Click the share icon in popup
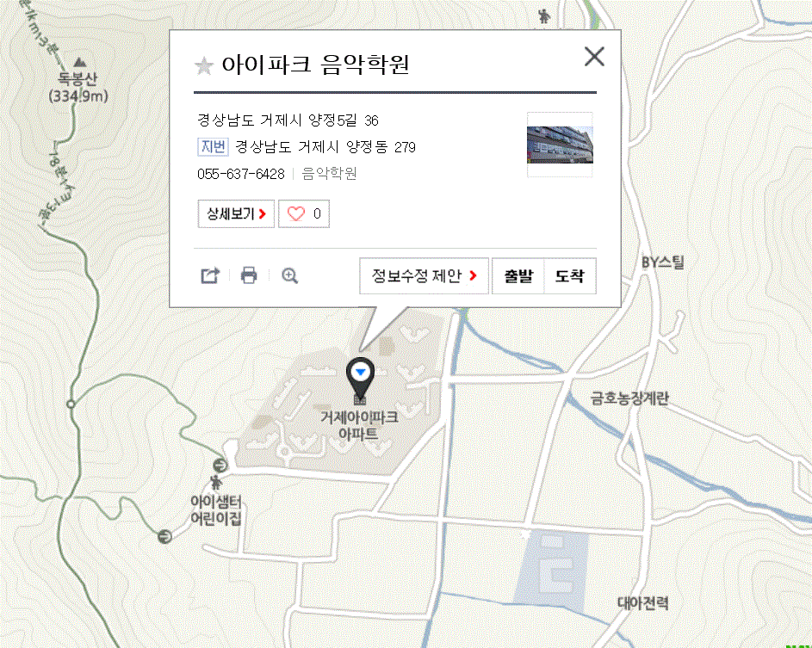Image resolution: width=812 pixels, height=648 pixels. coord(210,275)
